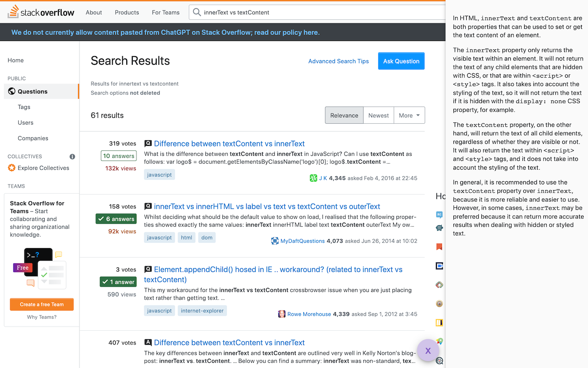Click the '6 answers' accepted badge

(116, 219)
